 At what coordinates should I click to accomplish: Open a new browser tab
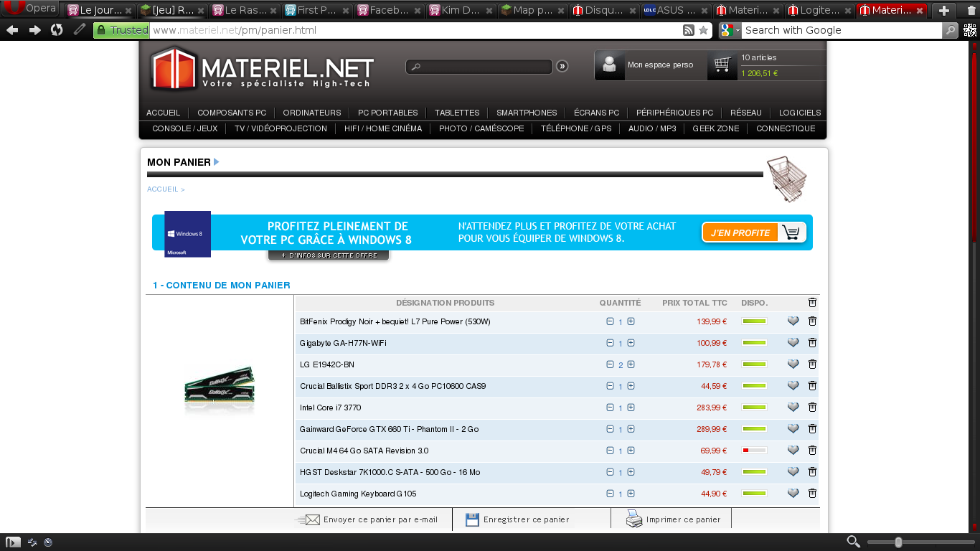(944, 10)
